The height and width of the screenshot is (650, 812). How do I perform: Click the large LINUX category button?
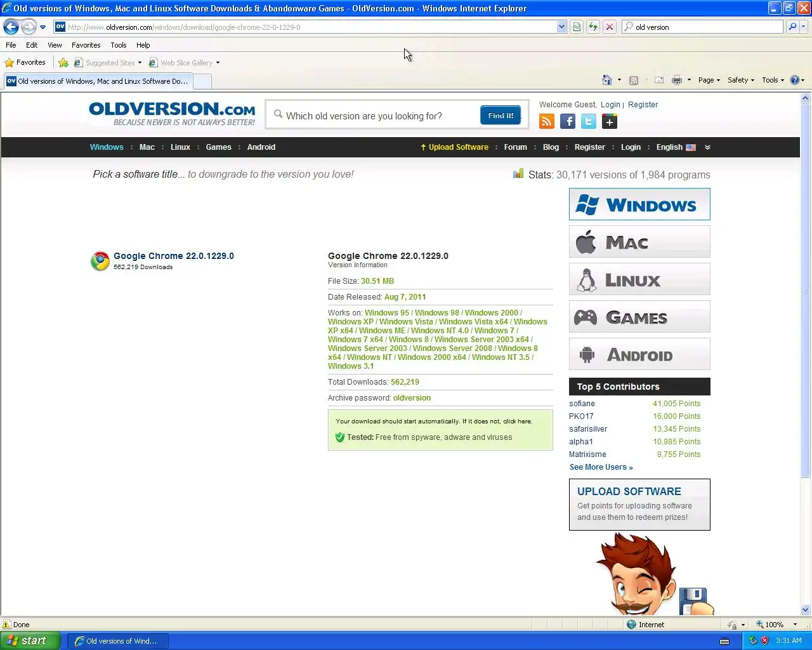click(639, 279)
